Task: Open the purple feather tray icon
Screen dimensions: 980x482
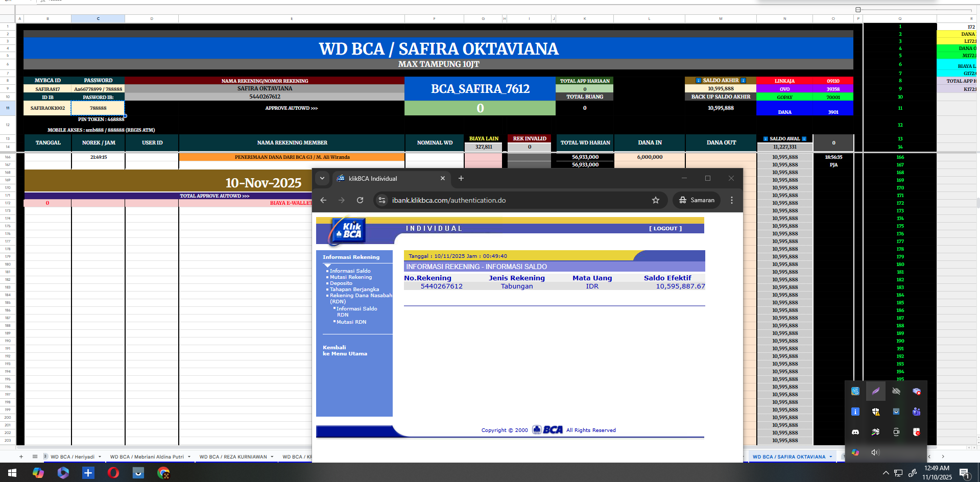Action: point(876,391)
